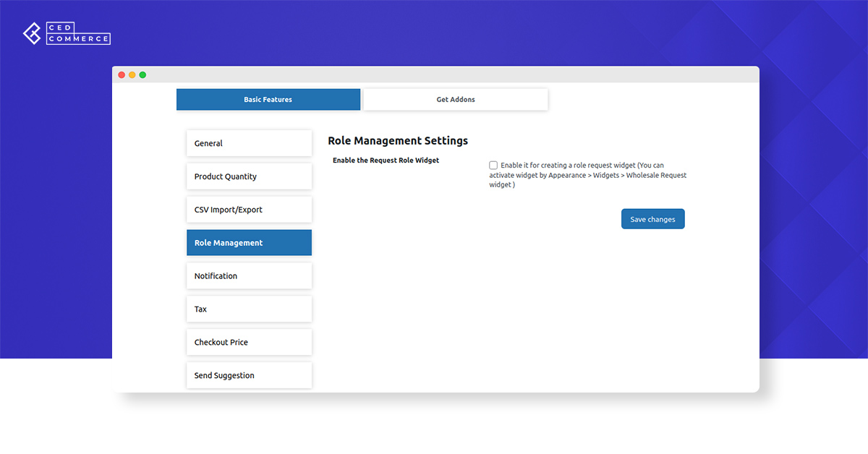Screen dimensions: 868x454
Task: Switch to the Basic Features tab
Action: tap(268, 100)
